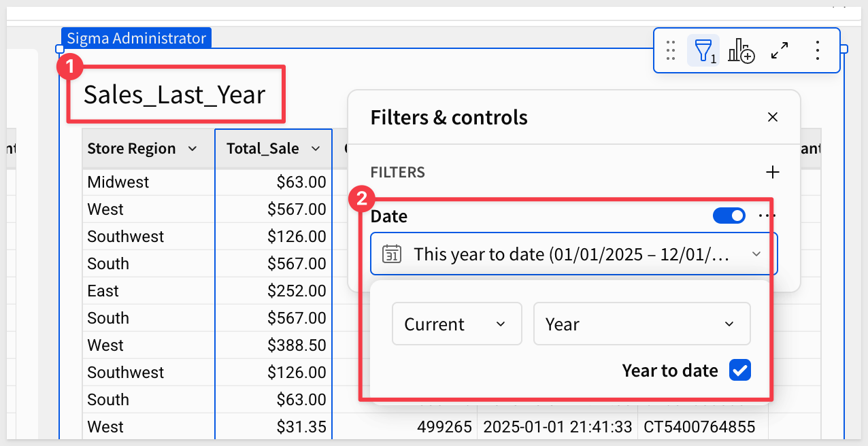Open the three-dot element menu in toolbar
868x446 pixels.
818,50
